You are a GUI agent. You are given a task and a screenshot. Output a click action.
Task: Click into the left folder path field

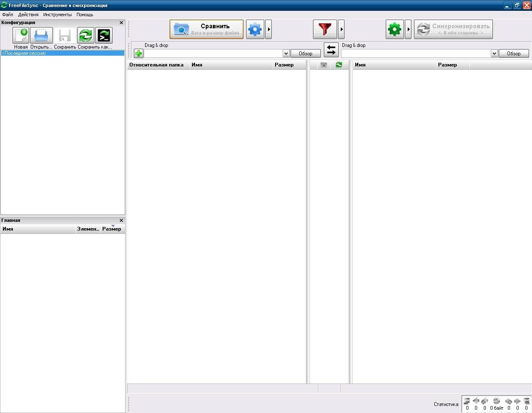(213, 54)
